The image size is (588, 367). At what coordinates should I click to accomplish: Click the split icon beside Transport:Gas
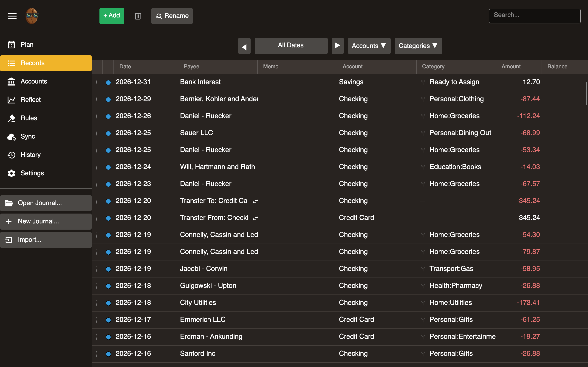423,269
